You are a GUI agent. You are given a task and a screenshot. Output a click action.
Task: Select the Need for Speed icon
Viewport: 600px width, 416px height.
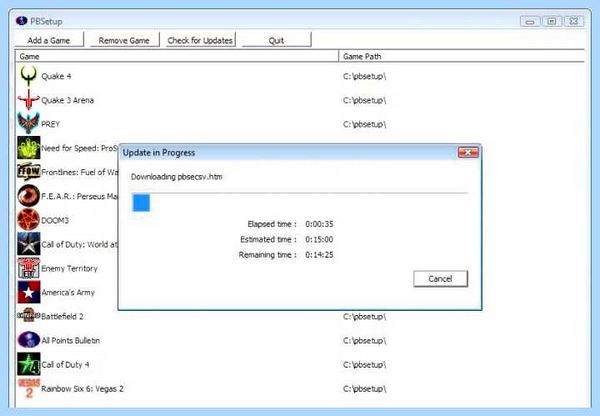click(x=29, y=148)
